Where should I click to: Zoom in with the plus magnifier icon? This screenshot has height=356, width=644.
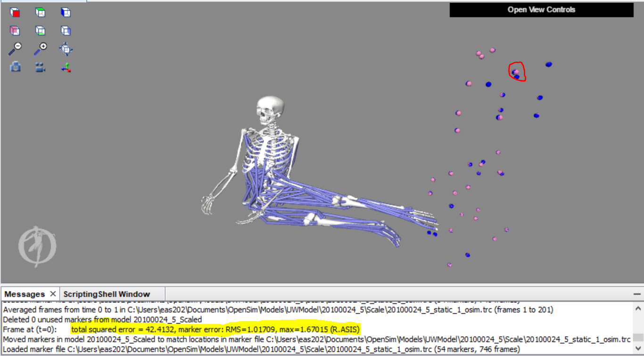[x=41, y=49]
